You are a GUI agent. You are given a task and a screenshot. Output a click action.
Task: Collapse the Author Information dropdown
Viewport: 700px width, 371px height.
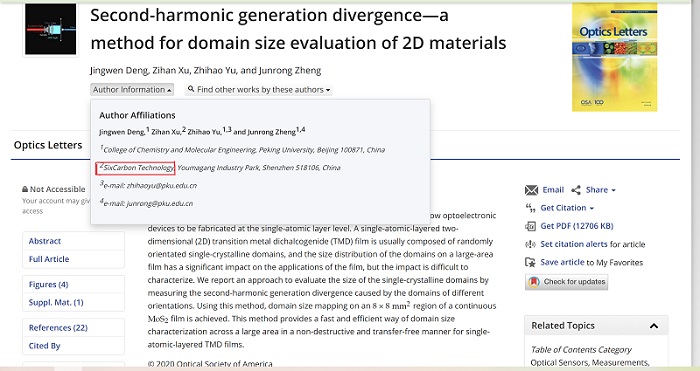point(132,90)
